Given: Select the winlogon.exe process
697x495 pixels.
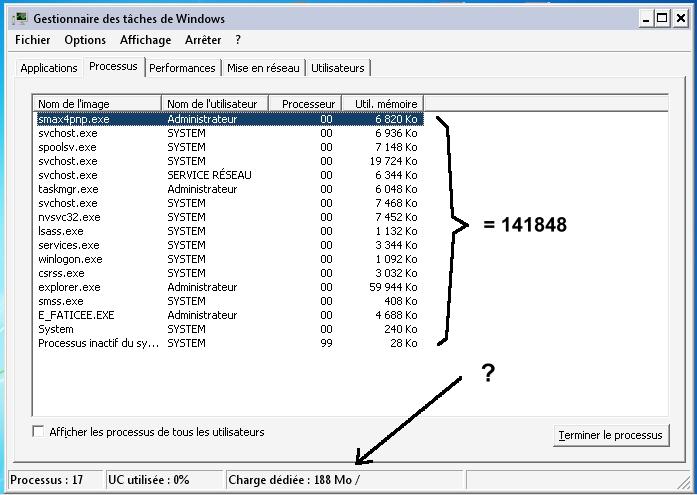Looking at the screenshot, I should pos(229,259).
